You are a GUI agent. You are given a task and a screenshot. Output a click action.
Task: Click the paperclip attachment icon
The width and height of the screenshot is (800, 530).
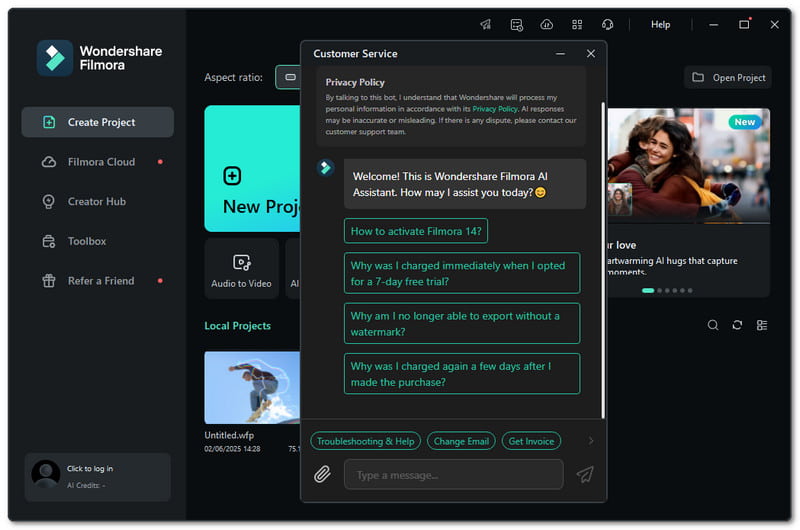322,474
